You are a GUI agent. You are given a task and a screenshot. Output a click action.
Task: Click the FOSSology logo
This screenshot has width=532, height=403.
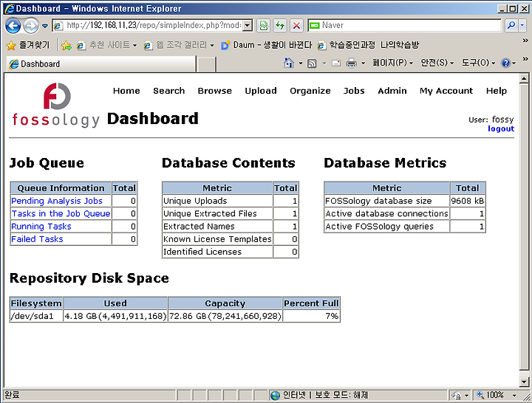(x=56, y=106)
